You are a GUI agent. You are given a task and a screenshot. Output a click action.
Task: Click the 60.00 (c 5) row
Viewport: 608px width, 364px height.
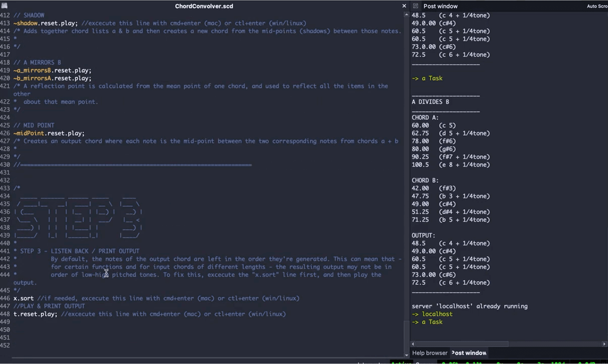click(434, 126)
